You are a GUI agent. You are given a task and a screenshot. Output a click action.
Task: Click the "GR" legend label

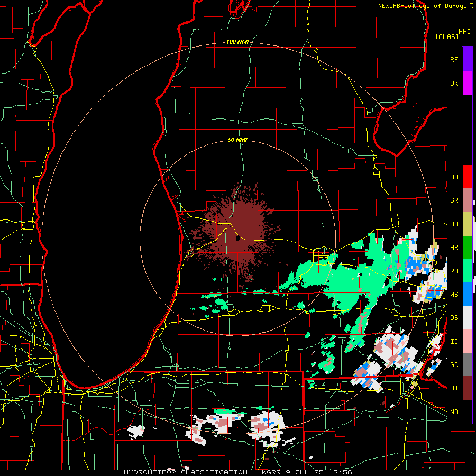(x=454, y=200)
